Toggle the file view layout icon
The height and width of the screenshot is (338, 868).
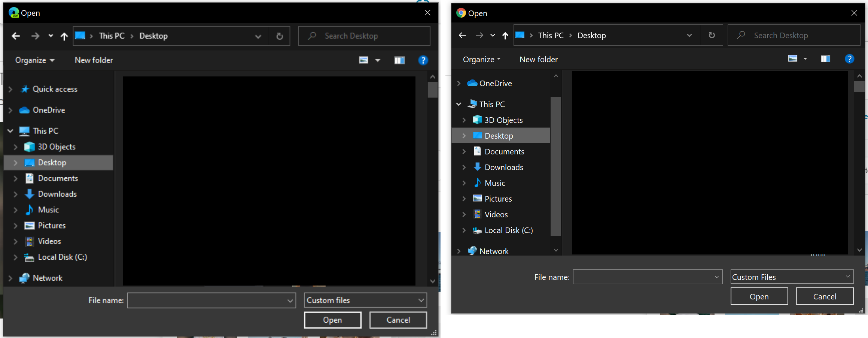pyautogui.click(x=793, y=58)
